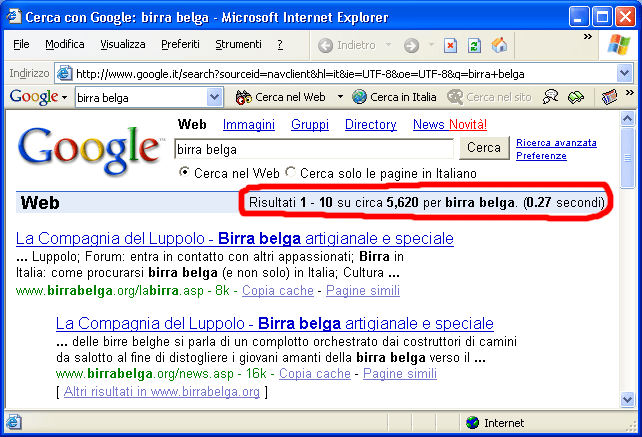The height and width of the screenshot is (437, 642).
Task: Open Google toolbar search box dropdown
Action: click(215, 97)
